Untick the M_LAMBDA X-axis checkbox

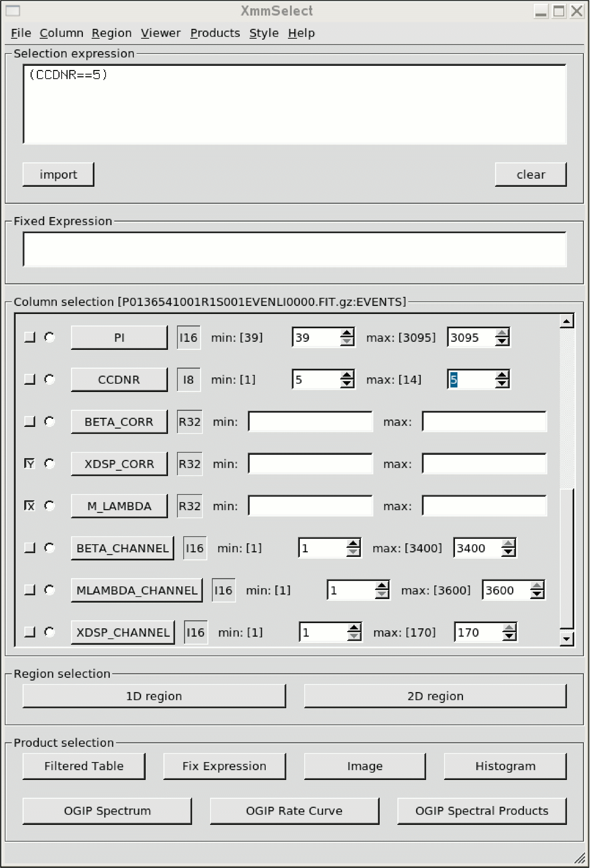tap(30, 506)
